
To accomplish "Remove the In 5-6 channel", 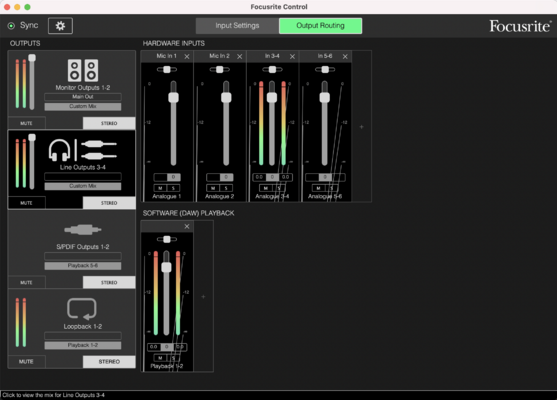I will tap(345, 56).
